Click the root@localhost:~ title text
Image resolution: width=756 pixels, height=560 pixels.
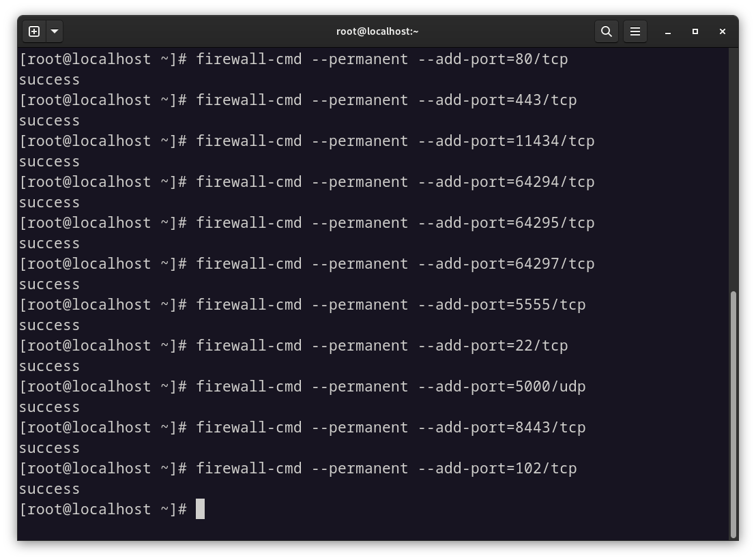click(x=377, y=31)
